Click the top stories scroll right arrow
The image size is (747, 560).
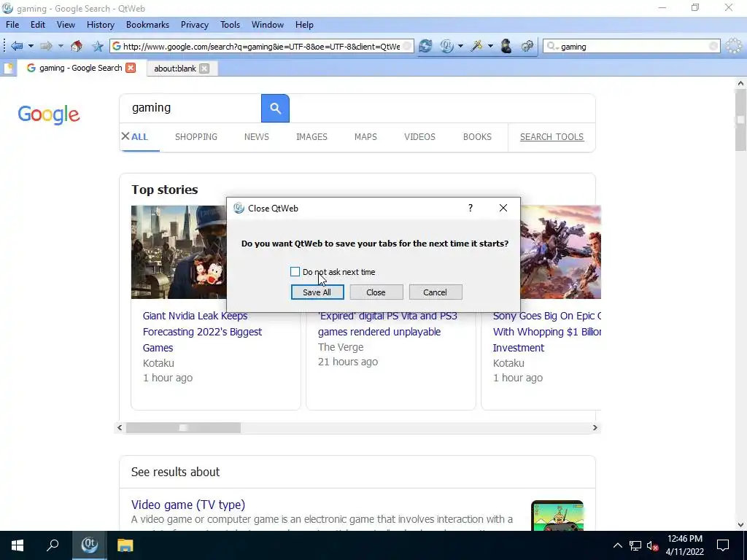coord(595,427)
